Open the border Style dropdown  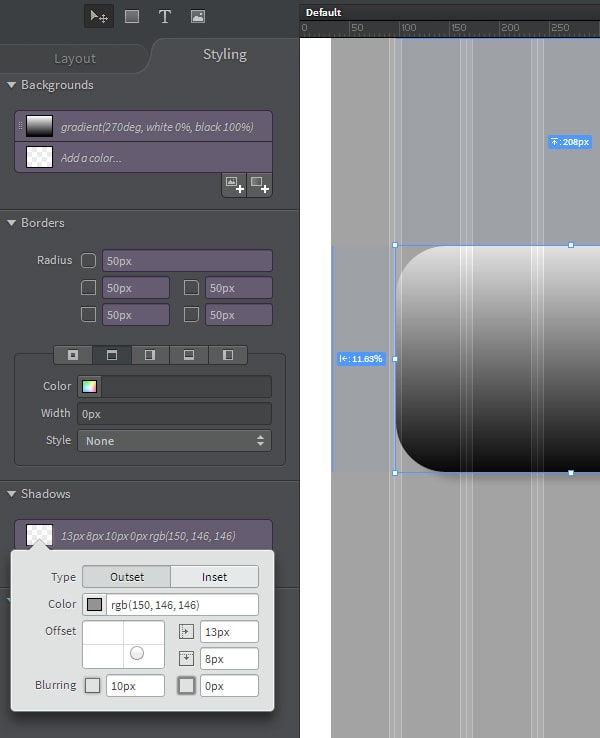175,441
